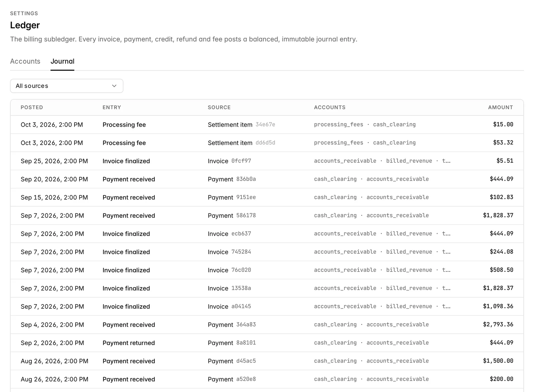Click the $1,500.00 amount

coord(498,361)
